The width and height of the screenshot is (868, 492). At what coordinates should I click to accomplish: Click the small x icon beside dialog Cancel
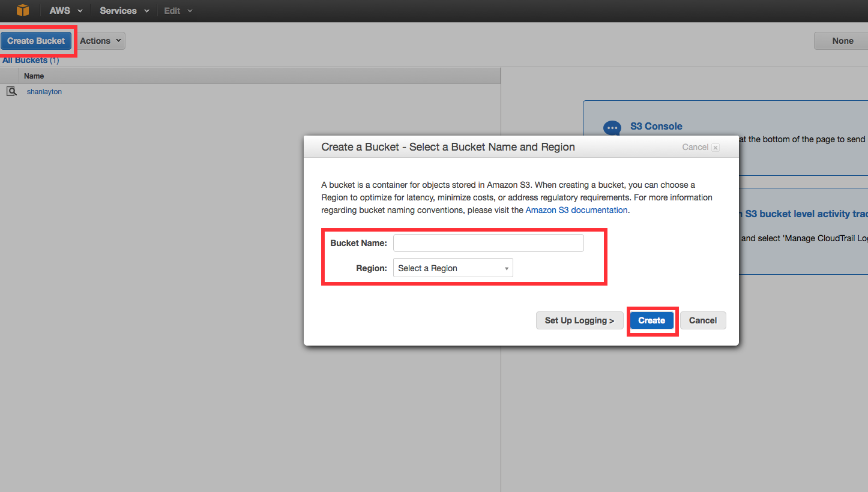[715, 147]
